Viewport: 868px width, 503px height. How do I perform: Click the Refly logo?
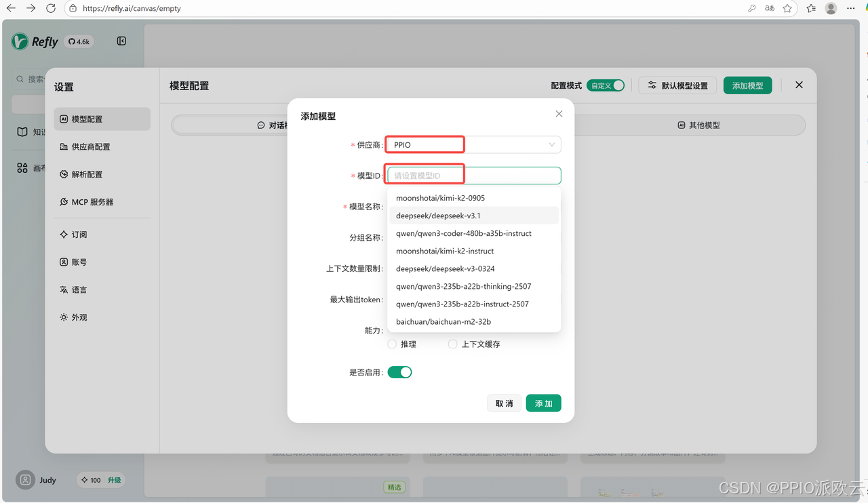pyautogui.click(x=35, y=41)
